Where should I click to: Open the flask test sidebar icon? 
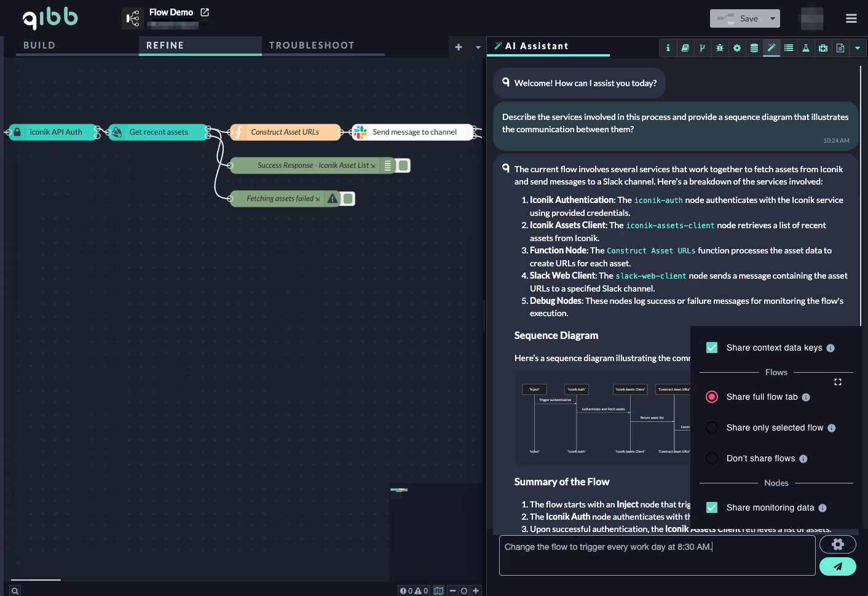tap(805, 48)
